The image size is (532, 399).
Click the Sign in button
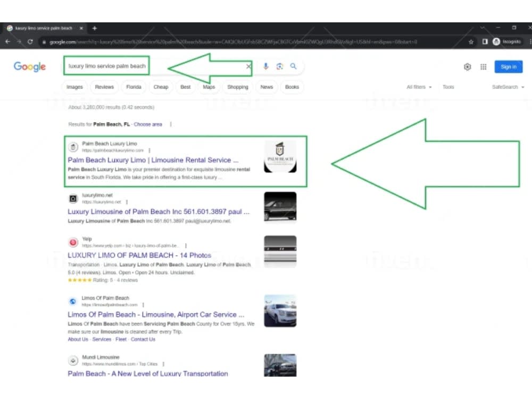[x=508, y=67]
